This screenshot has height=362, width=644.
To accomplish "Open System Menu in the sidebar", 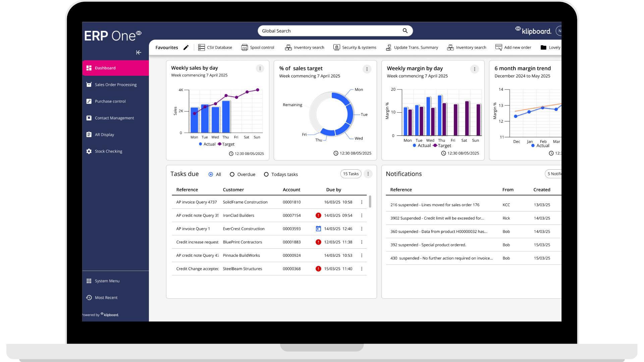I will click(x=107, y=281).
